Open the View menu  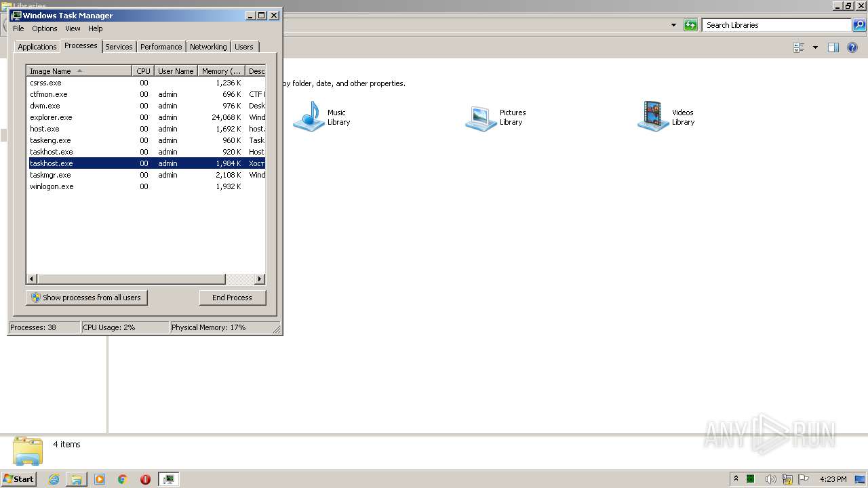[x=73, y=28]
